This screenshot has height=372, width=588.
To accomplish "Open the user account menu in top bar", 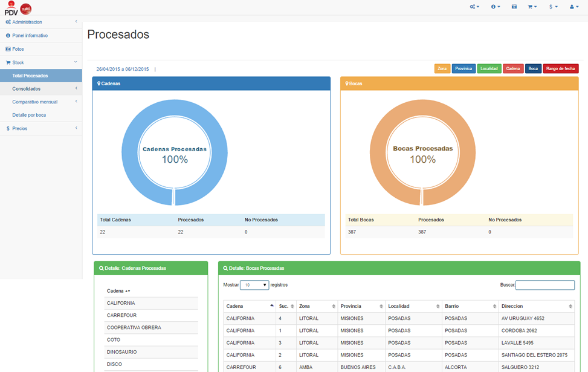I will click(x=573, y=7).
